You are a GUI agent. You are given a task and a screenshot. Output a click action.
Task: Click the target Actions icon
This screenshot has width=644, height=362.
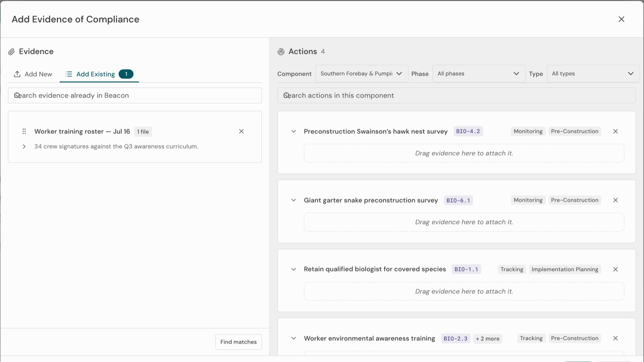tap(281, 52)
